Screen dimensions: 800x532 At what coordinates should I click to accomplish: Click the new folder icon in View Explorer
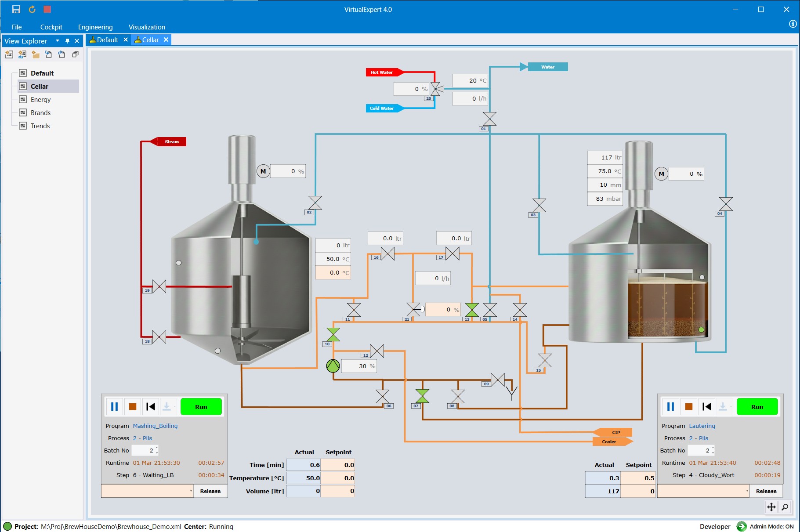(36, 54)
